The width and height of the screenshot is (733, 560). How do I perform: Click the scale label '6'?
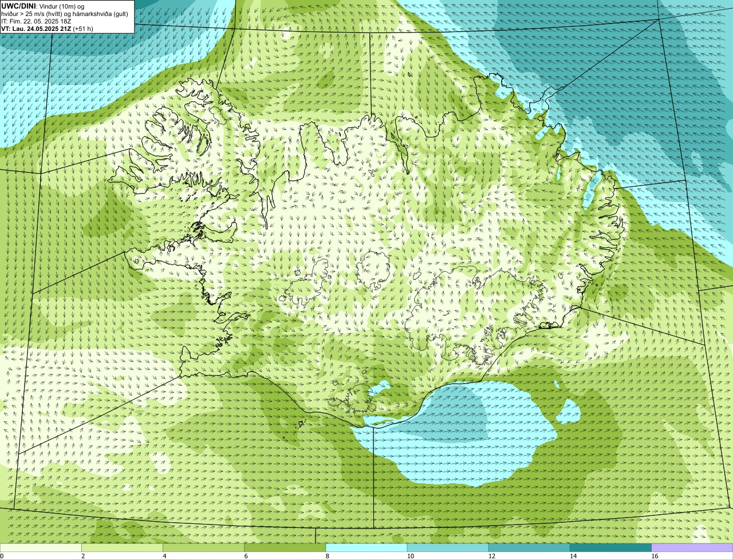coord(246,556)
